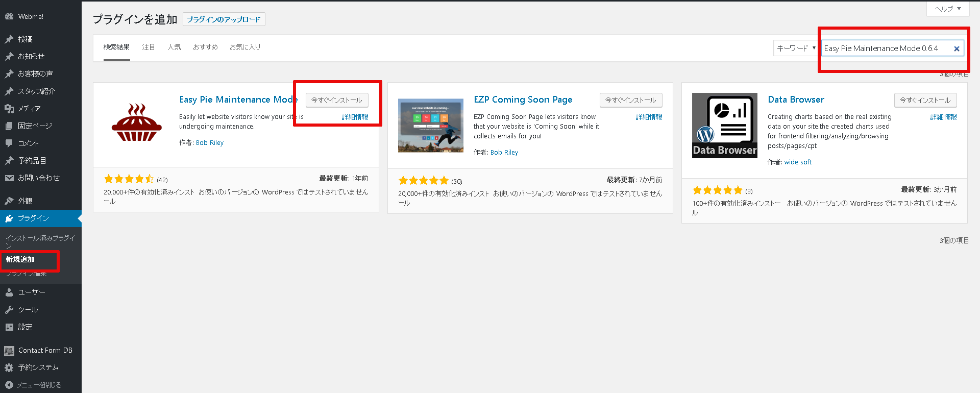The height and width of the screenshot is (393, 980).
Task: Click the 固定ページ pages icon
Action: tap(9, 126)
